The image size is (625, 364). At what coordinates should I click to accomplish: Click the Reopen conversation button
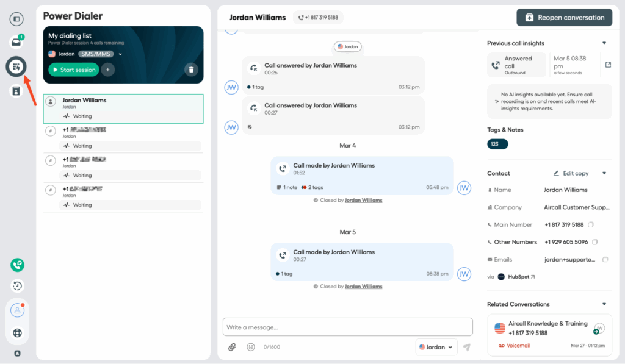point(564,18)
